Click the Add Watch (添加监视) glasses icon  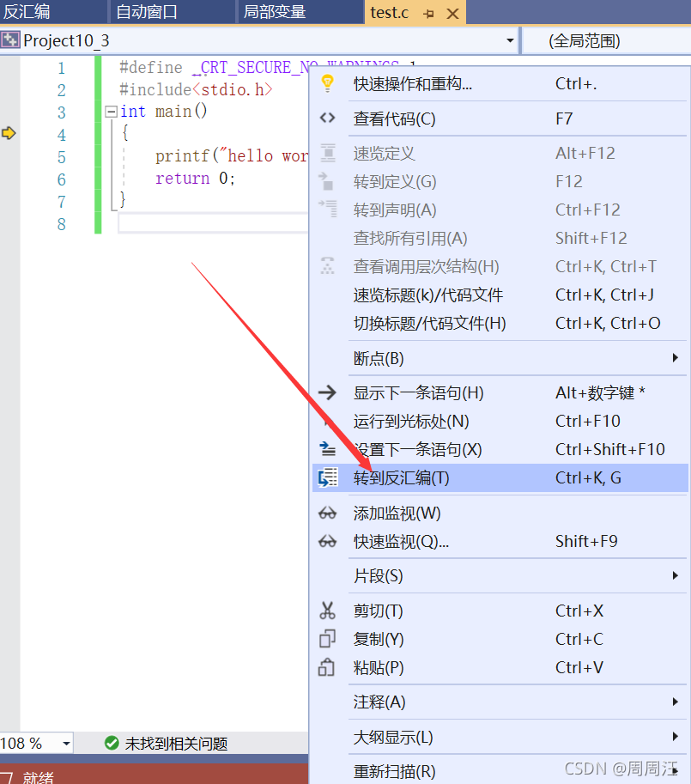click(327, 513)
